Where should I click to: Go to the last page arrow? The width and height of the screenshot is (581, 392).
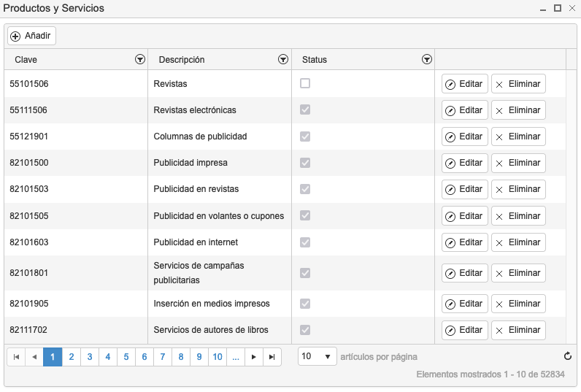272,357
